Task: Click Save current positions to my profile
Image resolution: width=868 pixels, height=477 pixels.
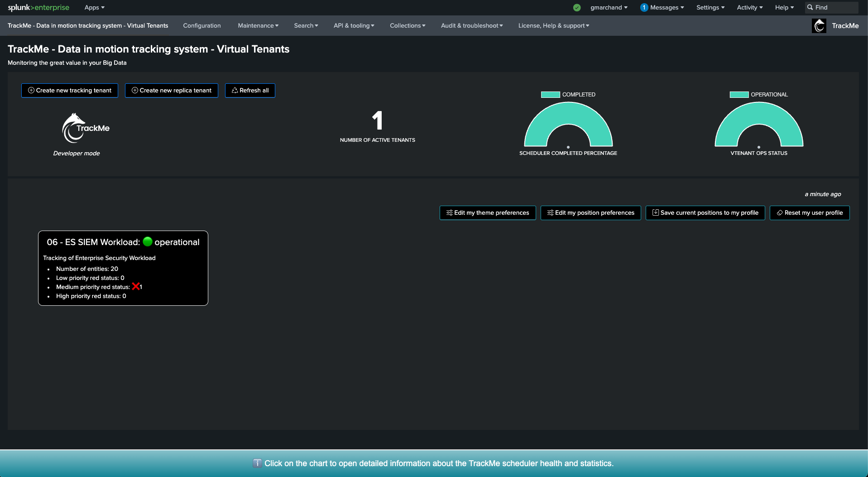Action: point(705,212)
